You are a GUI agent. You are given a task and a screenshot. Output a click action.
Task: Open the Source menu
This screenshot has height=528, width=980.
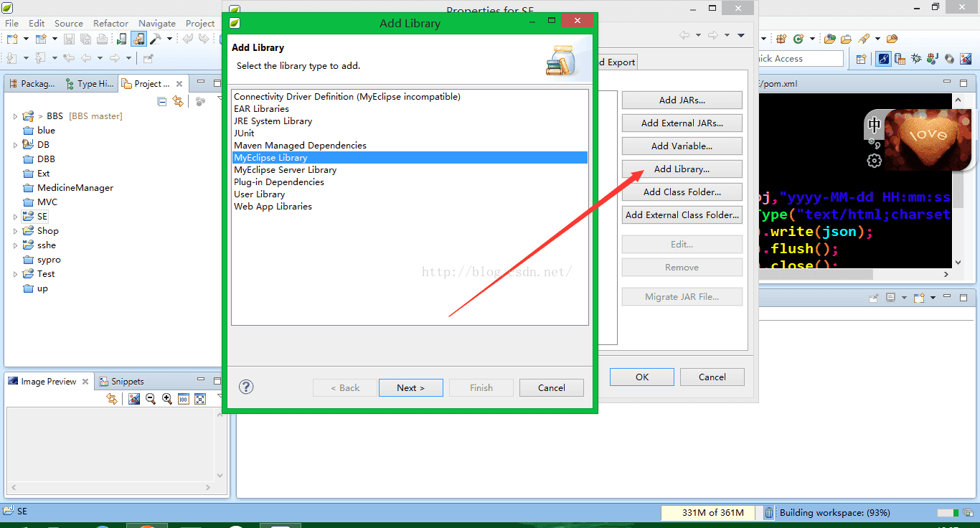tap(69, 23)
